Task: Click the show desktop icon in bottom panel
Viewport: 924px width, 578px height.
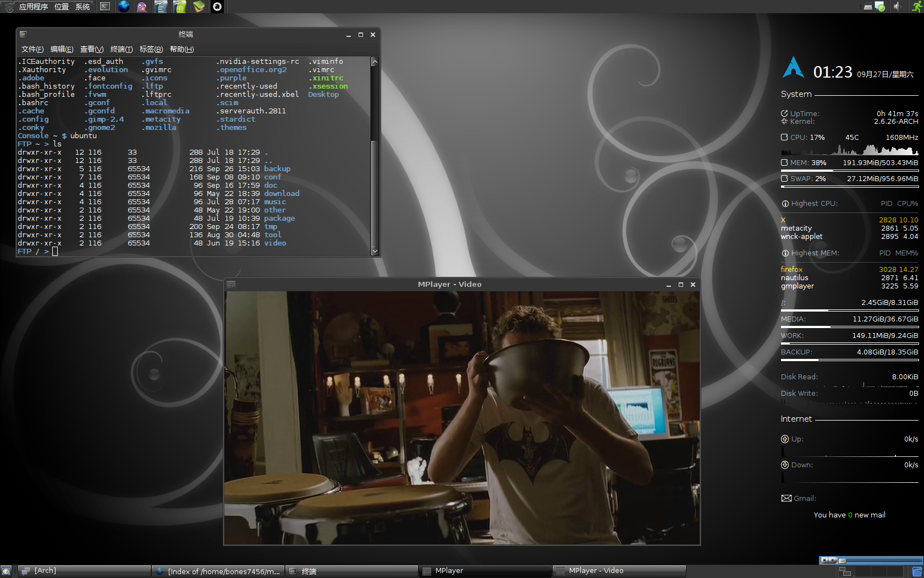Action: (6, 571)
